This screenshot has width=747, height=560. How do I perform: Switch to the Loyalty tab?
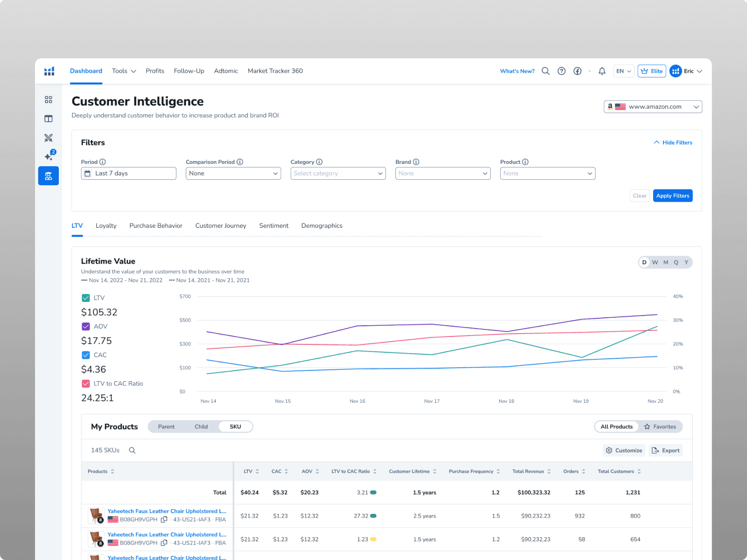tap(106, 226)
